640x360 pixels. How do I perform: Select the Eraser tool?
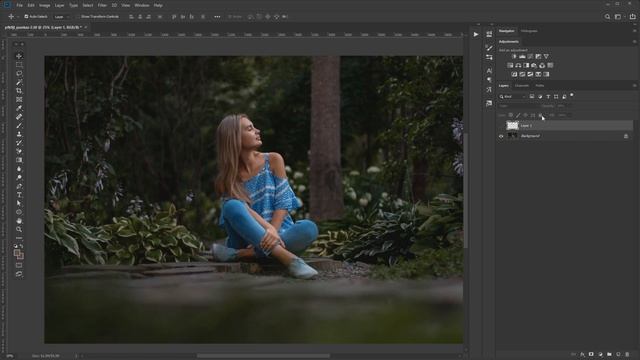coord(19,151)
